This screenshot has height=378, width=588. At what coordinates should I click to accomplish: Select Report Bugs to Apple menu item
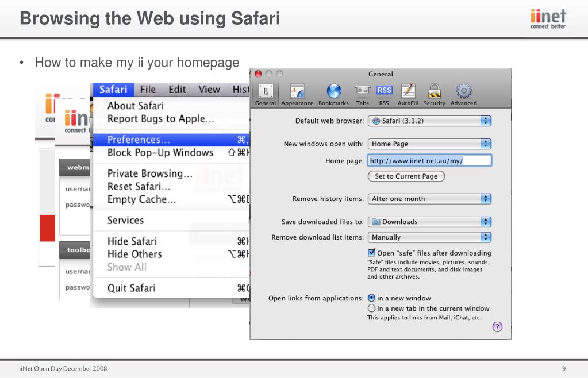click(171, 119)
